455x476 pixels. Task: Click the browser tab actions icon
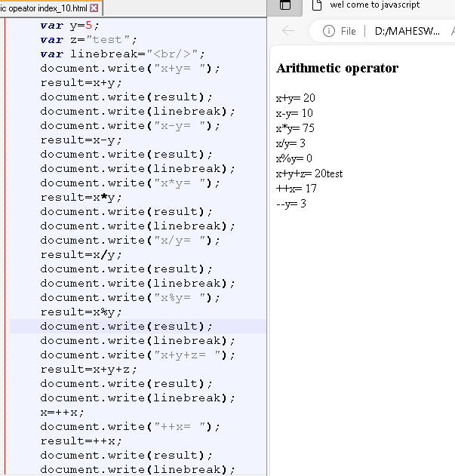pos(285,5)
